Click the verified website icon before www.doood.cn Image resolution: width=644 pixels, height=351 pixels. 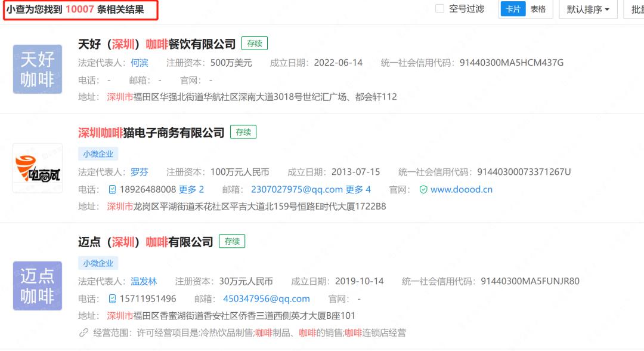point(423,189)
